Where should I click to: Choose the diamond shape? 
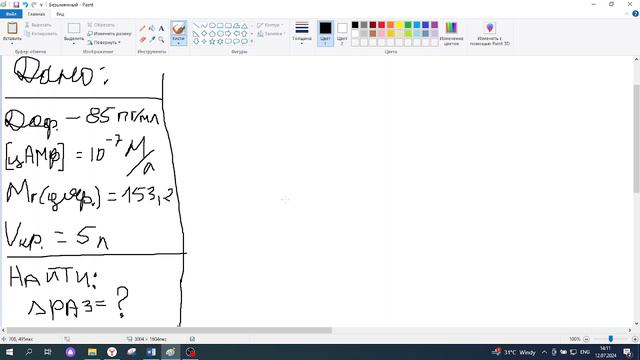[x=204, y=33]
